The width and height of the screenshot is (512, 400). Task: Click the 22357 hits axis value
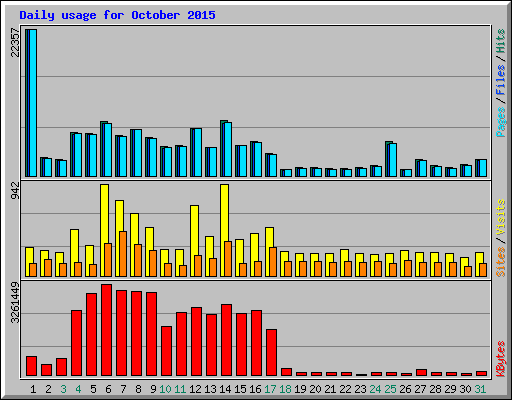[x=15, y=43]
